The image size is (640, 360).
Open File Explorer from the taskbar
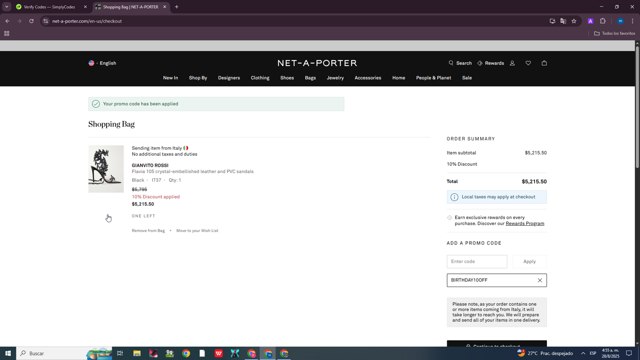pos(137,353)
